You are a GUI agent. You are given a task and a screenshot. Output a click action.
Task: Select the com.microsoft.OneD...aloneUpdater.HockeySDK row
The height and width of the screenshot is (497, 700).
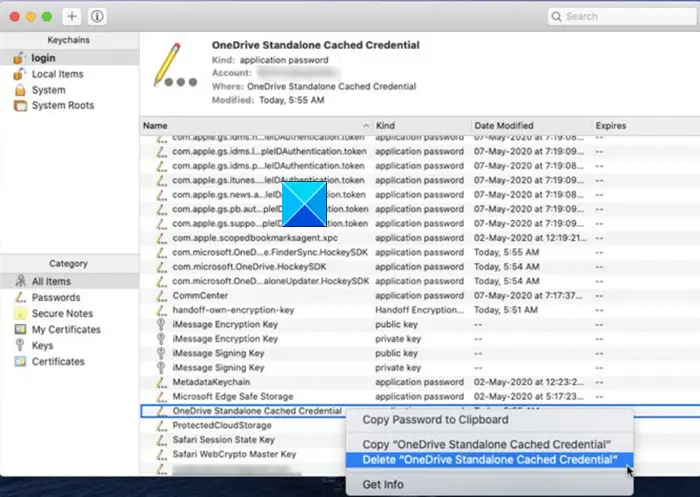(x=420, y=281)
